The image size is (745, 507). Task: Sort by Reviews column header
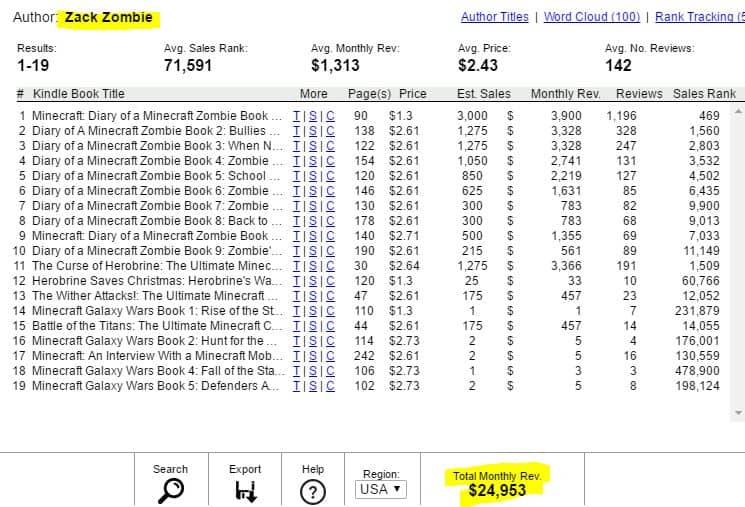639,94
